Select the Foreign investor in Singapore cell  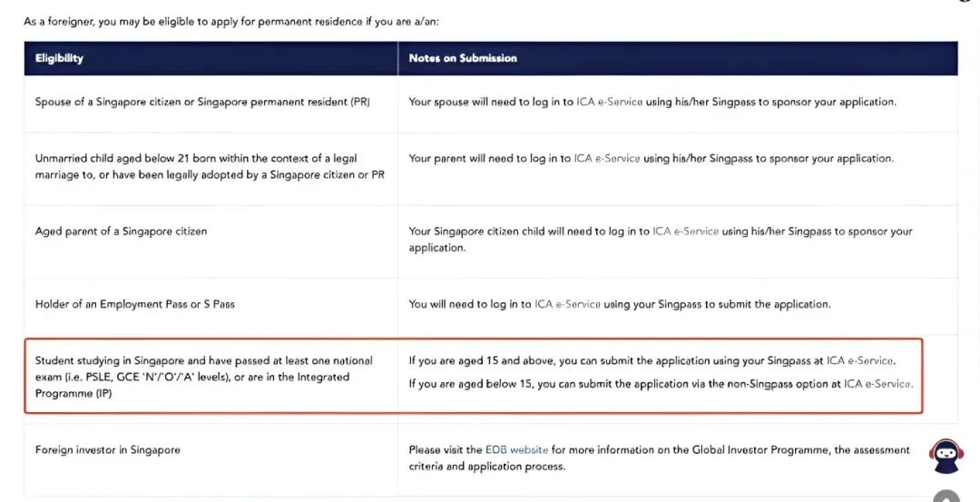click(107, 449)
